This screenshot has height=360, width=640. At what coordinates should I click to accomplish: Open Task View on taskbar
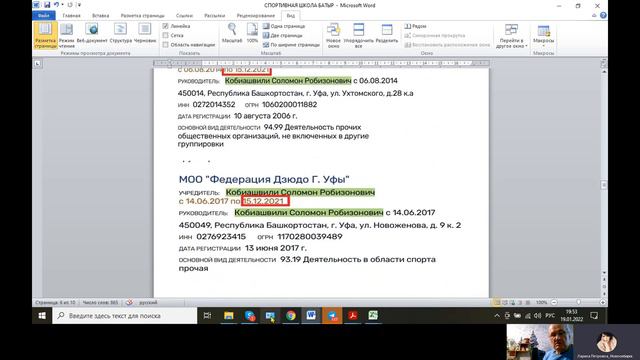click(207, 316)
